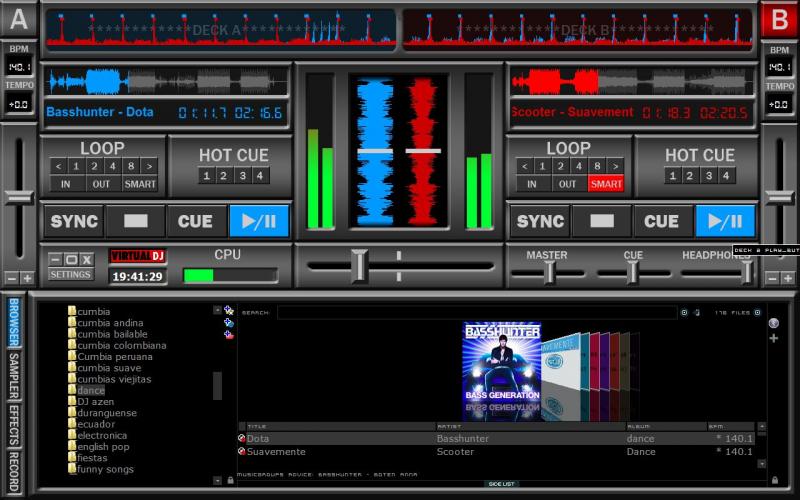The image size is (800, 500).
Task: Hit the CUE button on Deck B
Action: tap(662, 221)
